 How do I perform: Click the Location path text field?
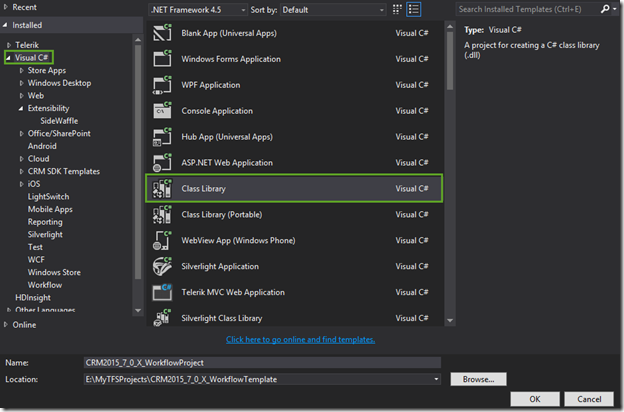point(258,379)
